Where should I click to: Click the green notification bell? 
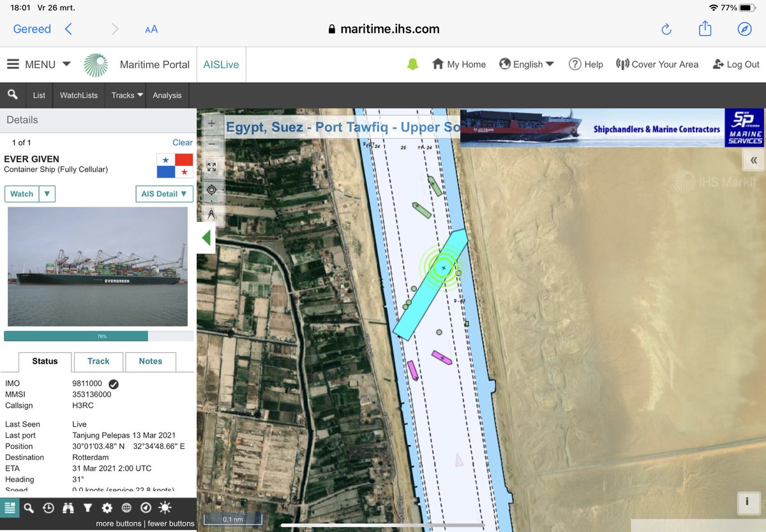412,64
